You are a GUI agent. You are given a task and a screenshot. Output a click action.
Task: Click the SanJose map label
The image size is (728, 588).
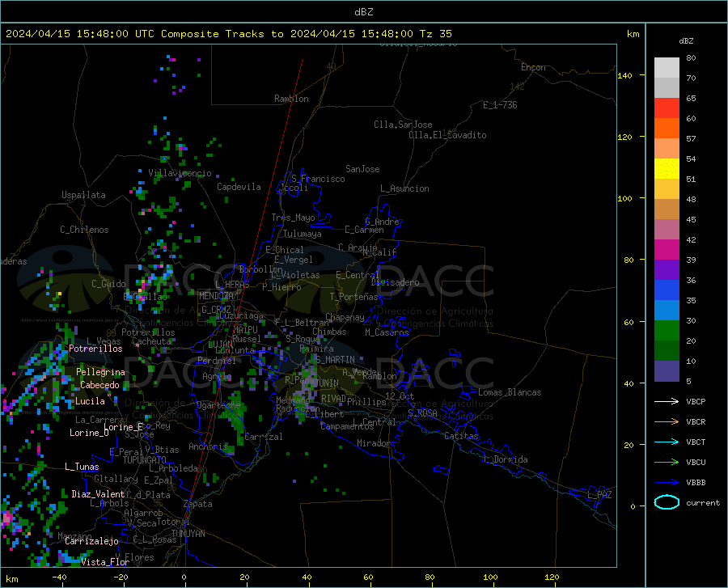coord(362,169)
